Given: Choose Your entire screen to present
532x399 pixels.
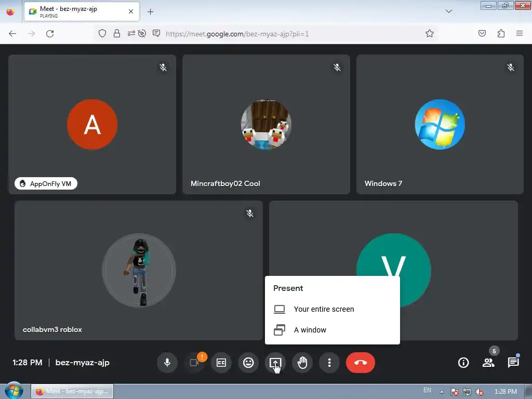Looking at the screenshot, I should pyautogui.click(x=332, y=309).
